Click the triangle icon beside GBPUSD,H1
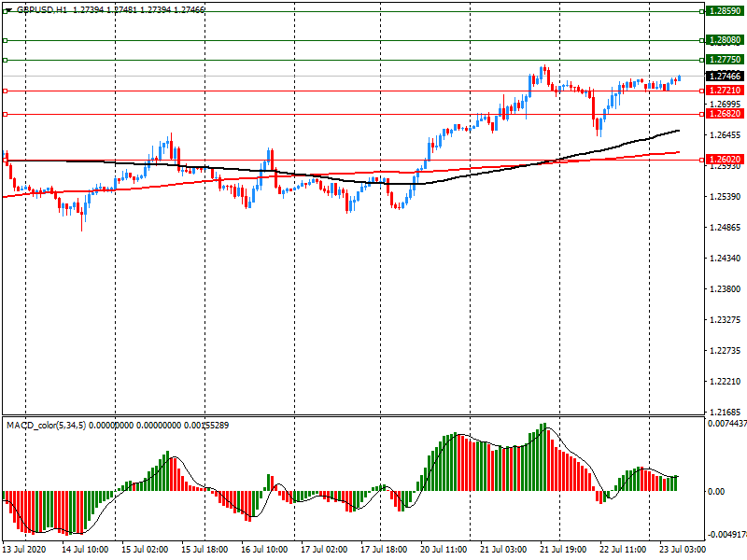747x560 pixels. click(x=7, y=9)
